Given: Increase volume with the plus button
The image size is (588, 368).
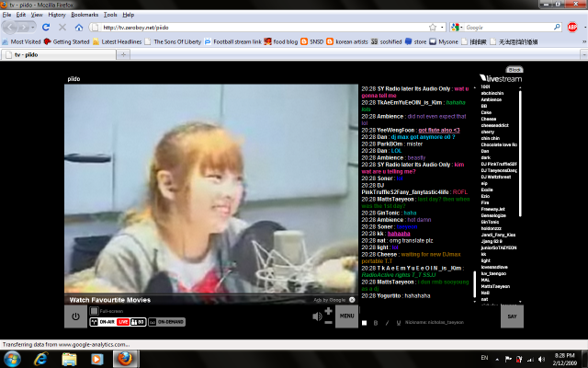Looking at the screenshot, I should (x=328, y=311).
